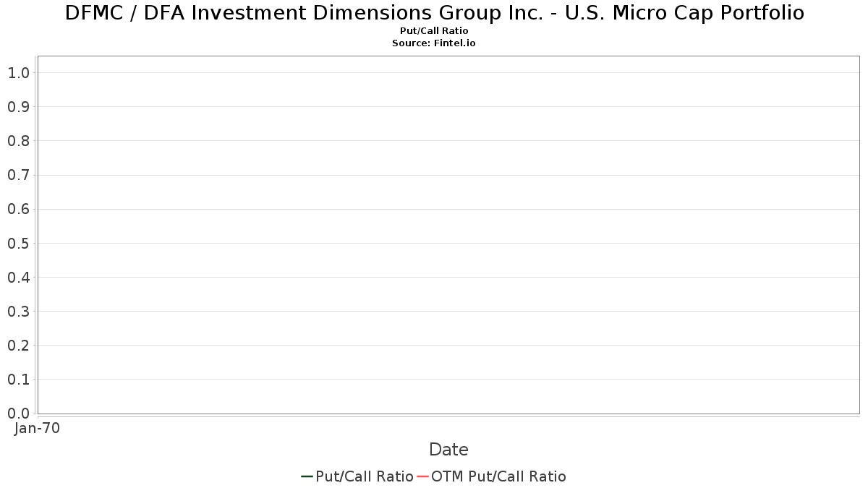
Task: Select the 0.3 y-axis label
Action: coord(18,312)
